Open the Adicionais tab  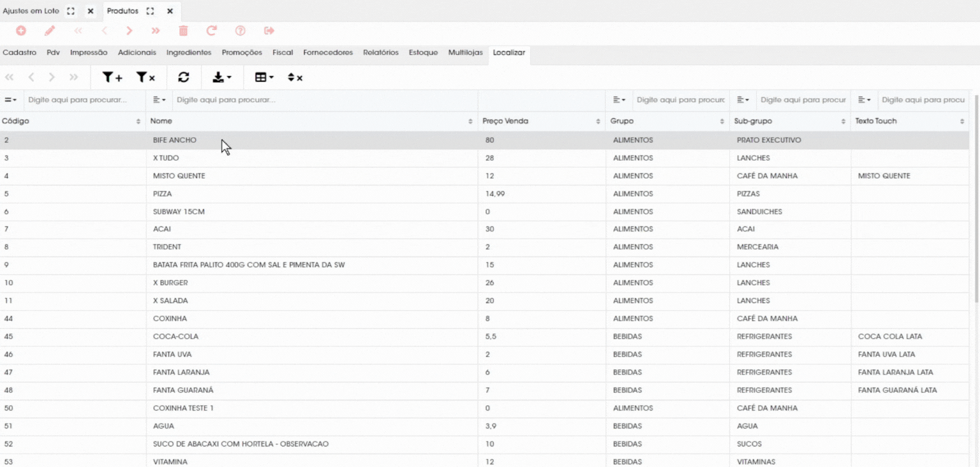click(137, 53)
